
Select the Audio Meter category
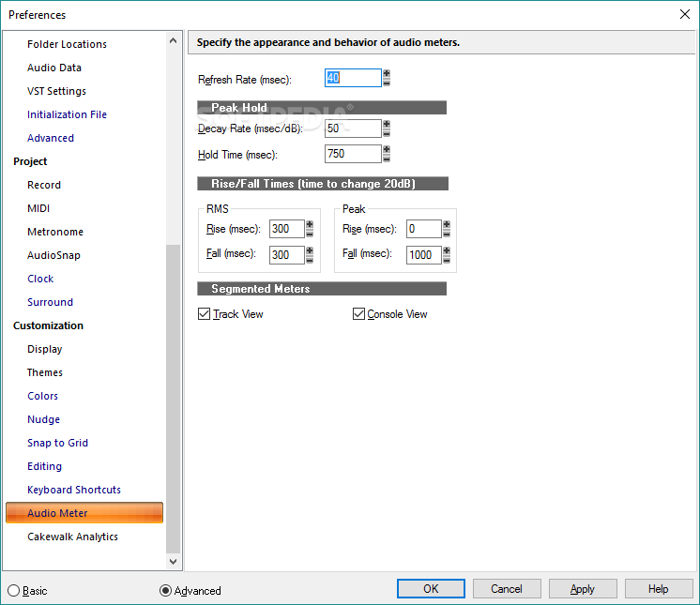pyautogui.click(x=84, y=513)
